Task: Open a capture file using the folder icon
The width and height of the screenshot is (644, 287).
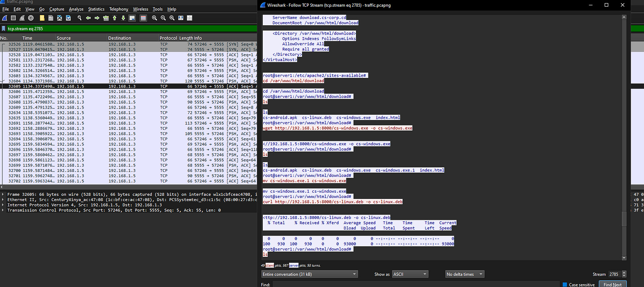Action: [42, 18]
